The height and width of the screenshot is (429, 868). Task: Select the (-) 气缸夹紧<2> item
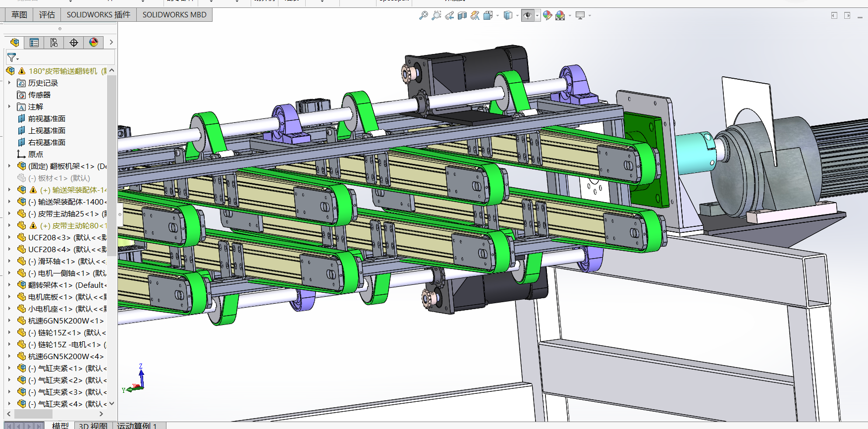pos(67,380)
